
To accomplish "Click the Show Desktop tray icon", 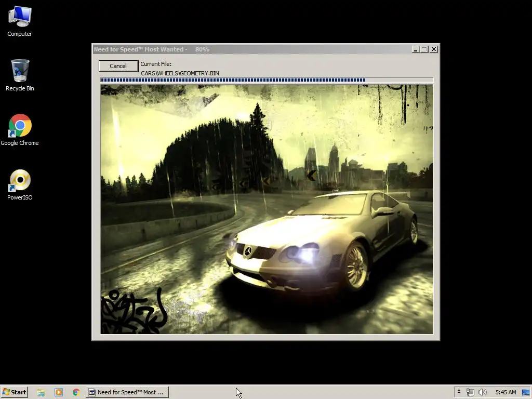I will click(526, 392).
